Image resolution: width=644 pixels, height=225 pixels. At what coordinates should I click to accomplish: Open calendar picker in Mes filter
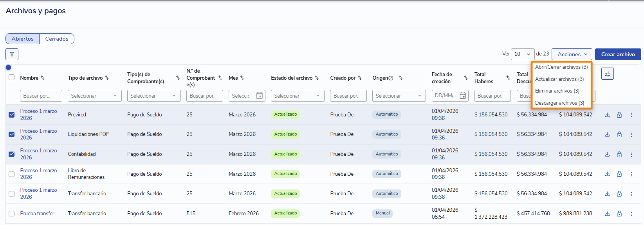(x=259, y=96)
